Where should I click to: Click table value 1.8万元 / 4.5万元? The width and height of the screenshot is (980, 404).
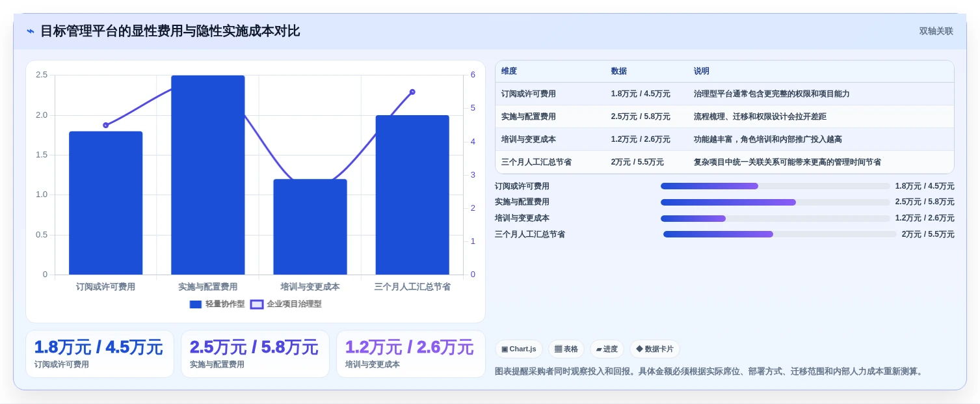[641, 94]
